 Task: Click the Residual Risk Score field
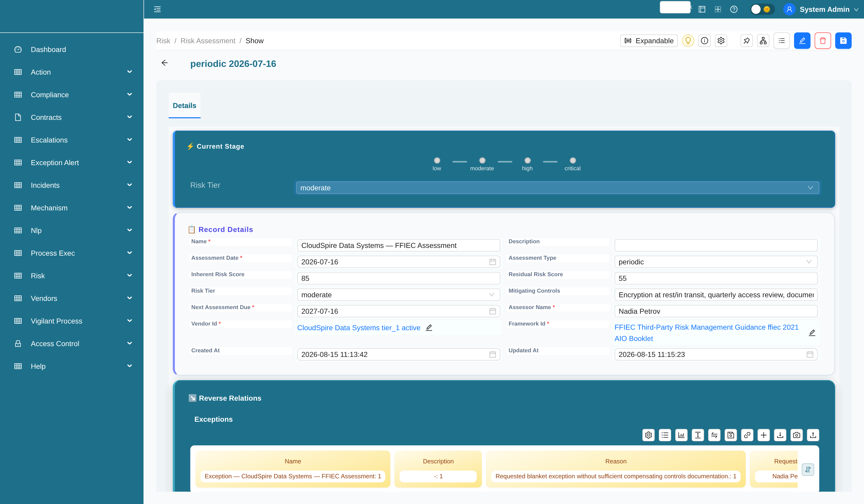point(716,278)
